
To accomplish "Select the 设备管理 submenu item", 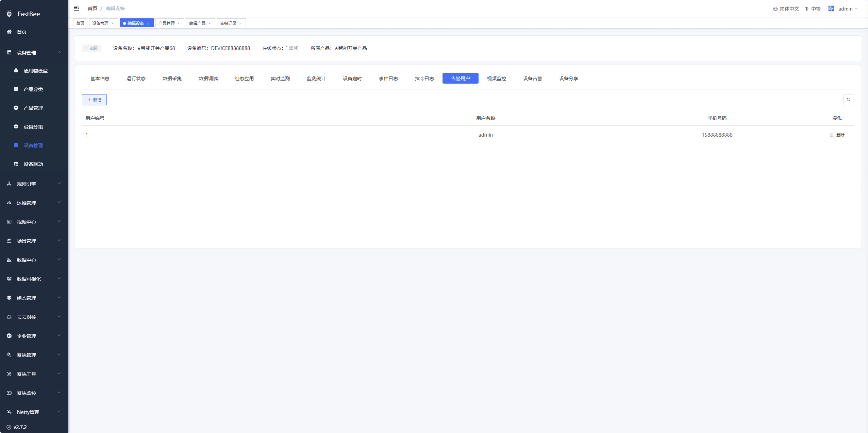I will (34, 145).
